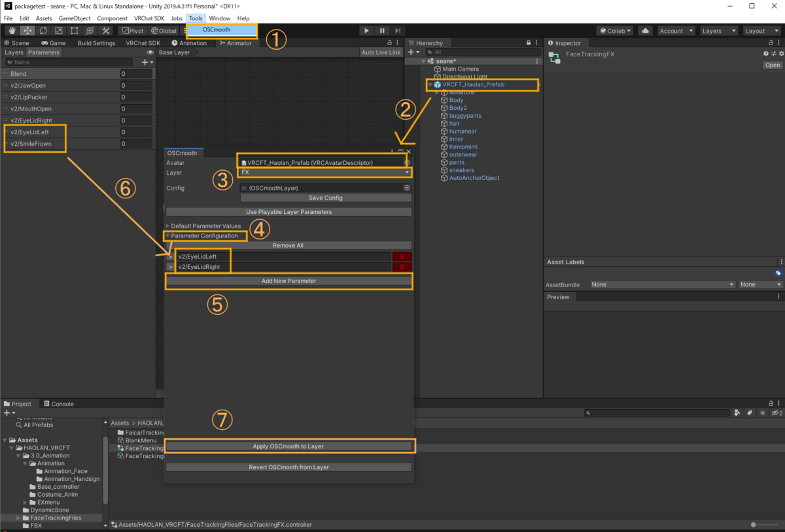Toggle the Global handle rotation button
The image size is (785, 532).
164,31
